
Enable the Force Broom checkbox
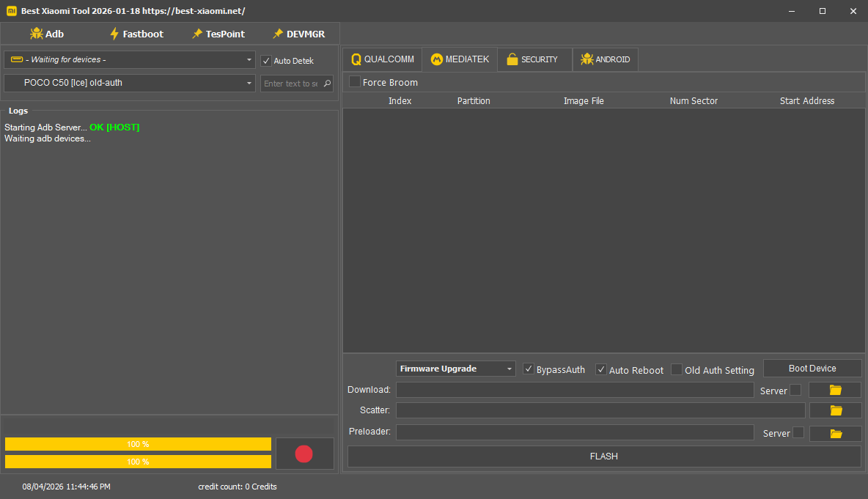(355, 82)
